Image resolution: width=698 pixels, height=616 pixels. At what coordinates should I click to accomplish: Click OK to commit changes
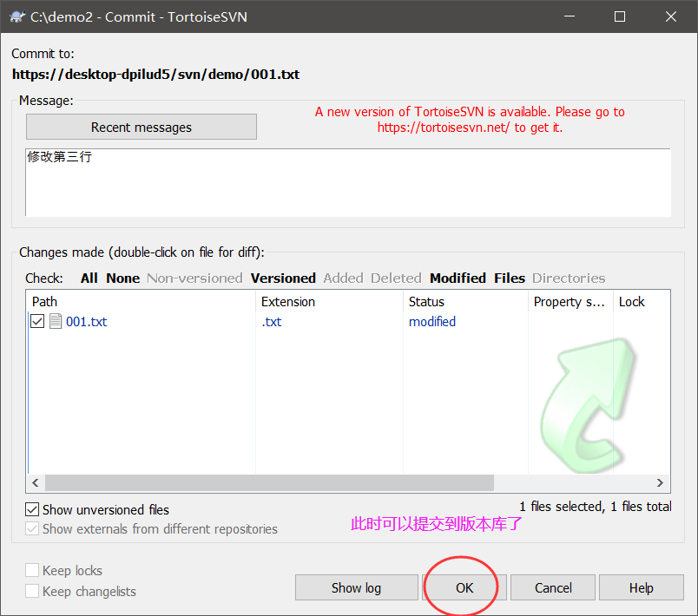point(464,587)
